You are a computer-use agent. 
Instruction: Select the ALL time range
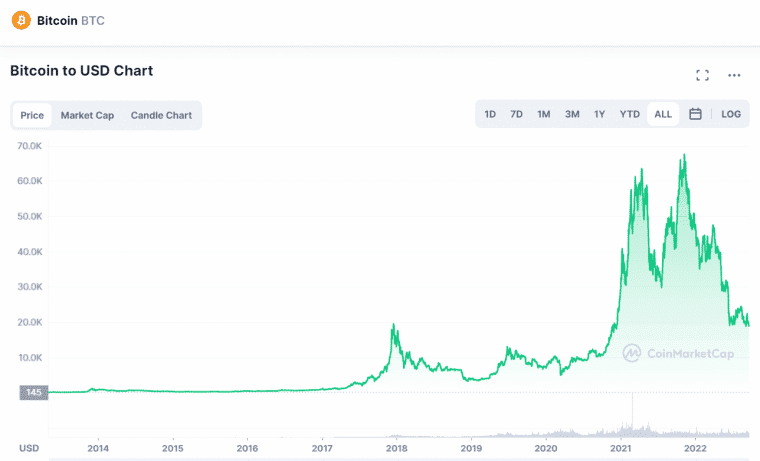pyautogui.click(x=663, y=114)
